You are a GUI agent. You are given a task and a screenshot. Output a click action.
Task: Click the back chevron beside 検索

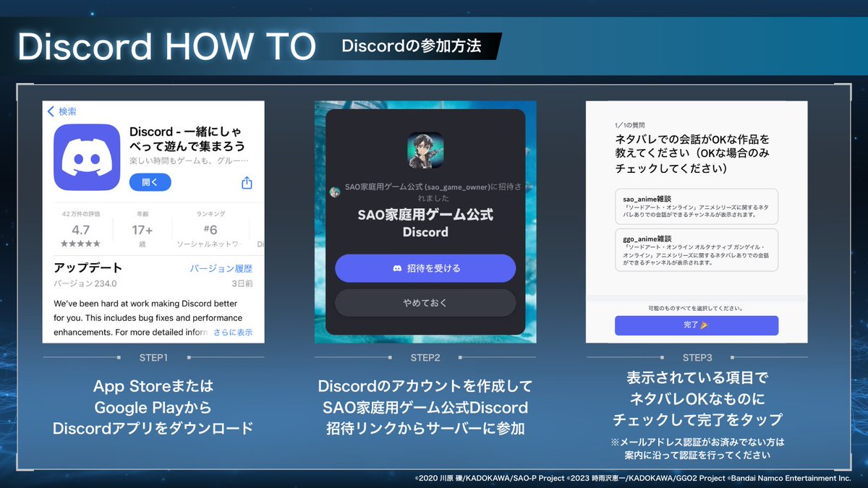pos(50,111)
